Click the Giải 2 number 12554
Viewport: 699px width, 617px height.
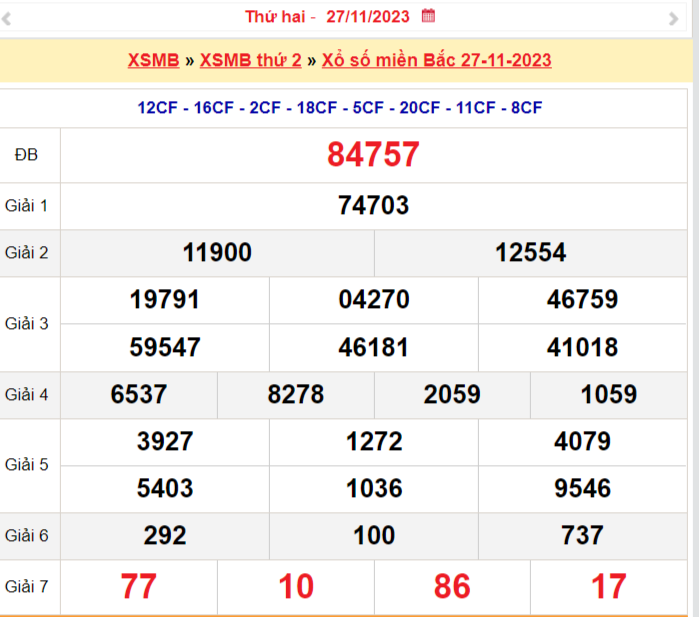pos(530,253)
